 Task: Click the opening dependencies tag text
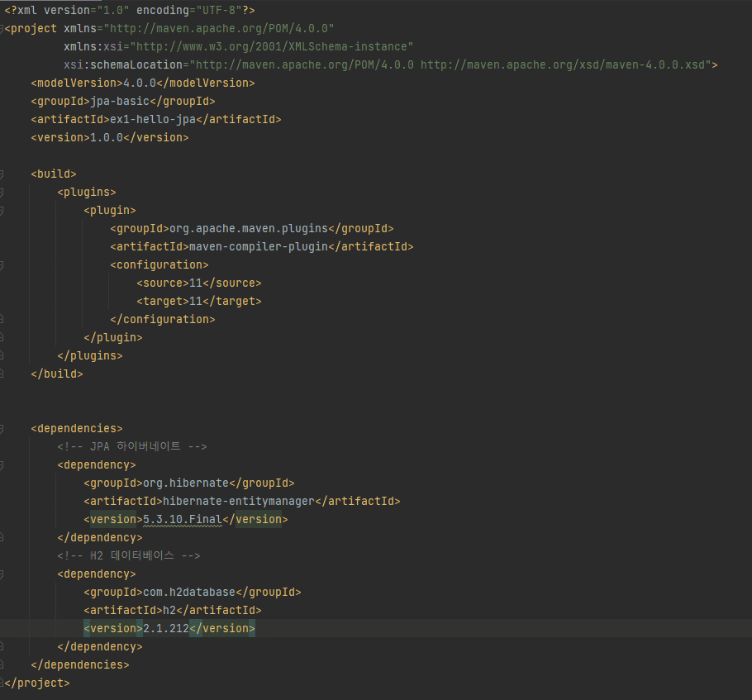77,428
